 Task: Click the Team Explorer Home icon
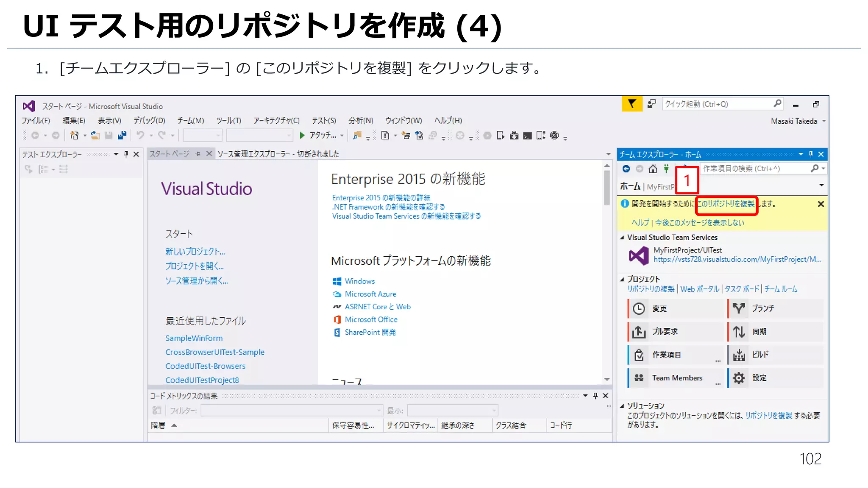tap(653, 169)
